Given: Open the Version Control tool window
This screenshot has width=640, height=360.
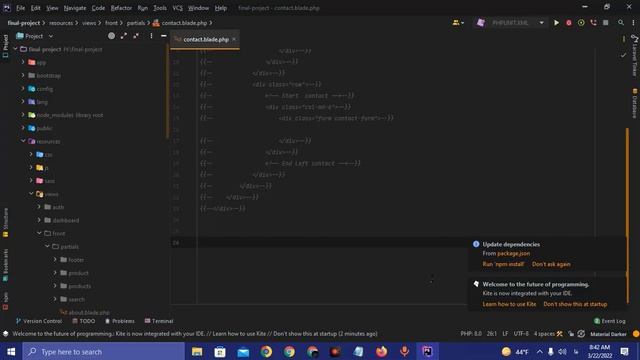Looking at the screenshot, I should [39, 321].
